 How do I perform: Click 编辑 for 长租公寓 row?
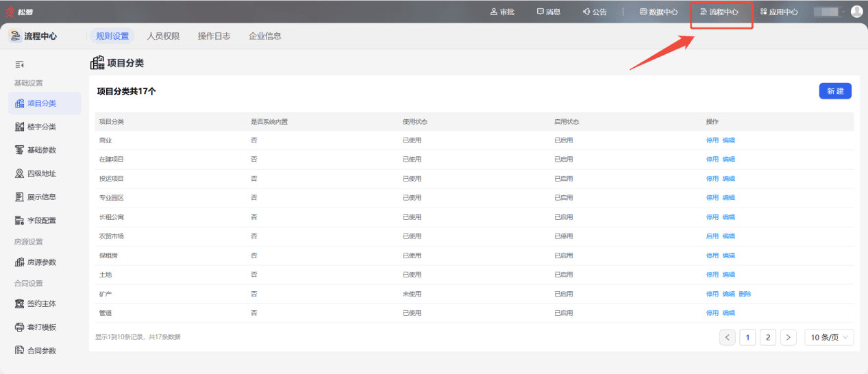pyautogui.click(x=728, y=217)
